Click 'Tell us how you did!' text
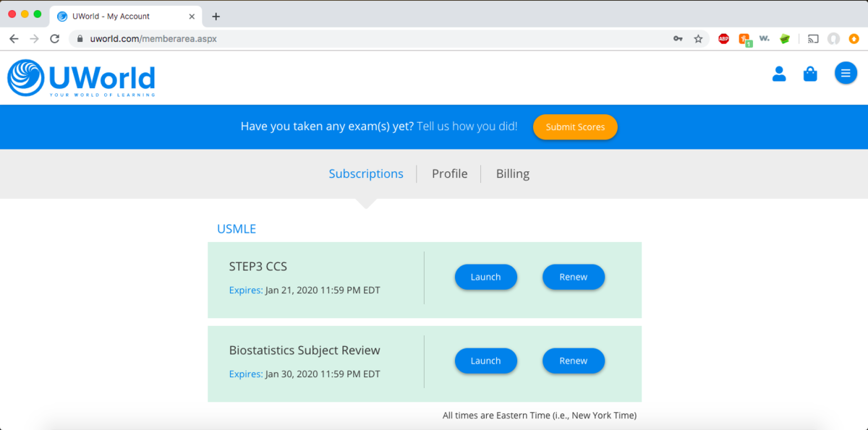This screenshot has height=430, width=868. pyautogui.click(x=467, y=126)
